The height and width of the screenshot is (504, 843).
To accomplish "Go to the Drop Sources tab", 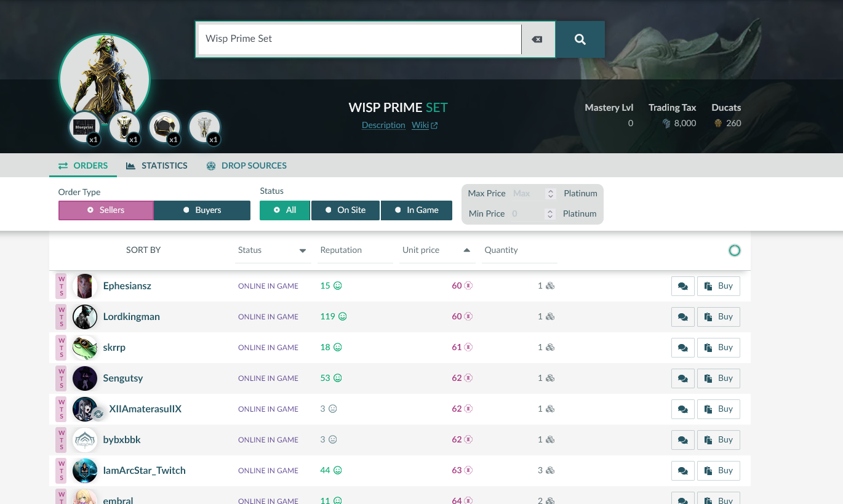I will (246, 166).
